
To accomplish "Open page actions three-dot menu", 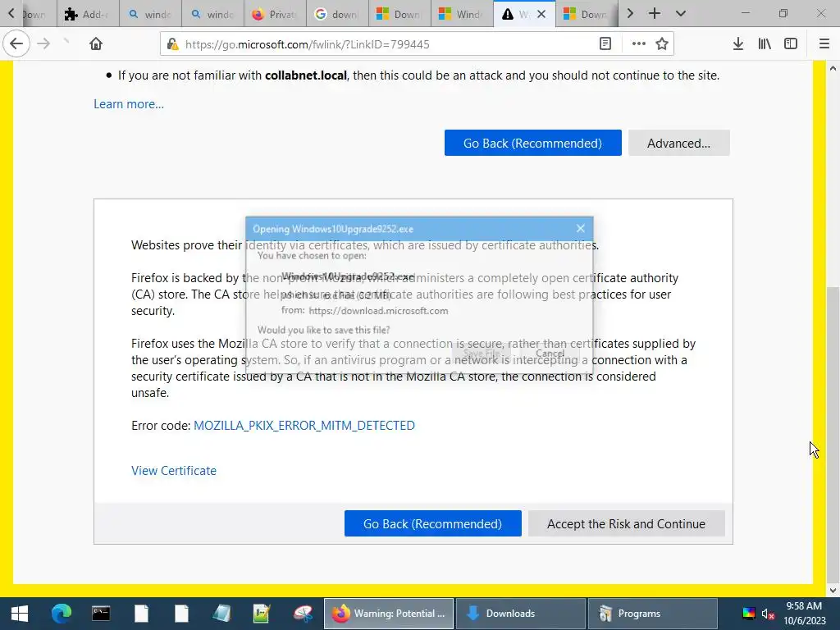I will coord(638,44).
